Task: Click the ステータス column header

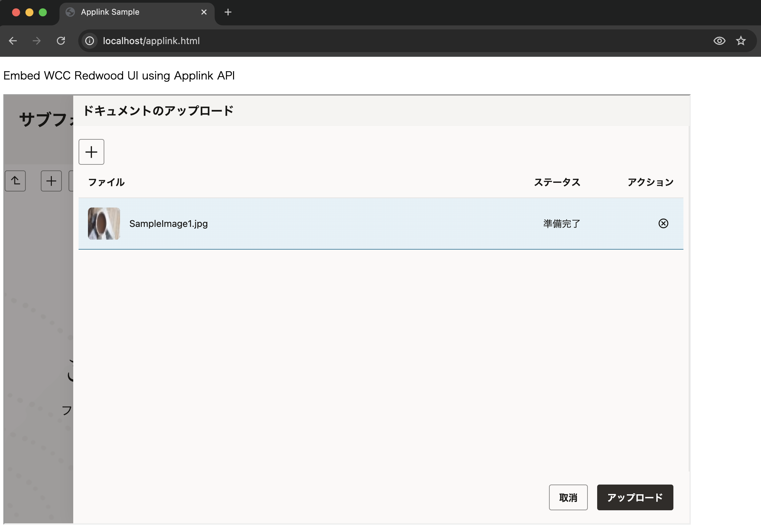Action: (x=557, y=182)
